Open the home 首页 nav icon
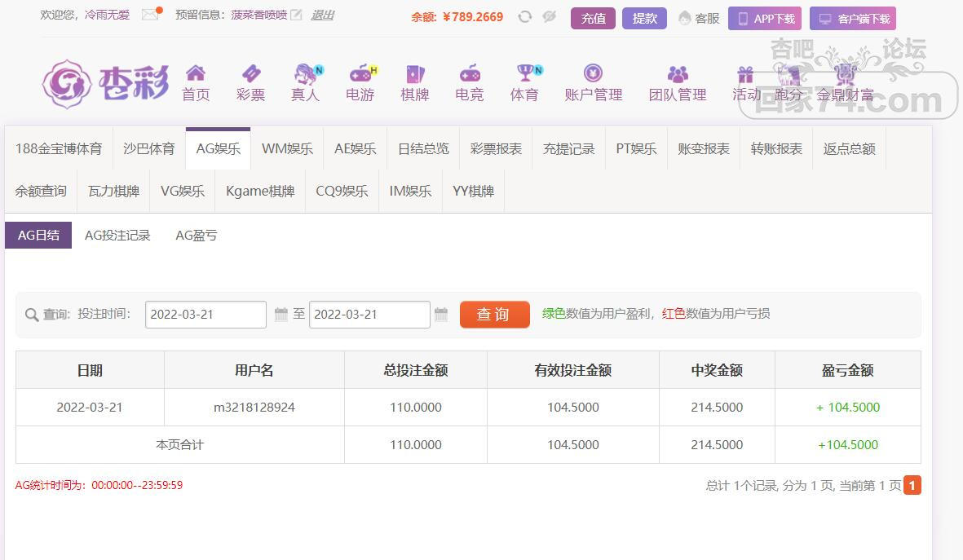Image resolution: width=963 pixels, height=560 pixels. [x=196, y=74]
